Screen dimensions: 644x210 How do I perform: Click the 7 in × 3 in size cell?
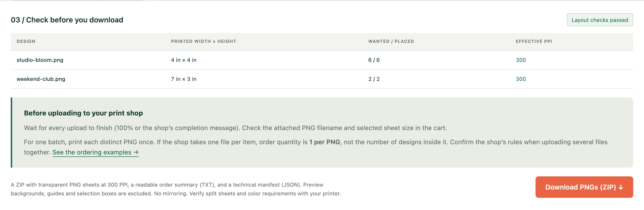(x=183, y=79)
